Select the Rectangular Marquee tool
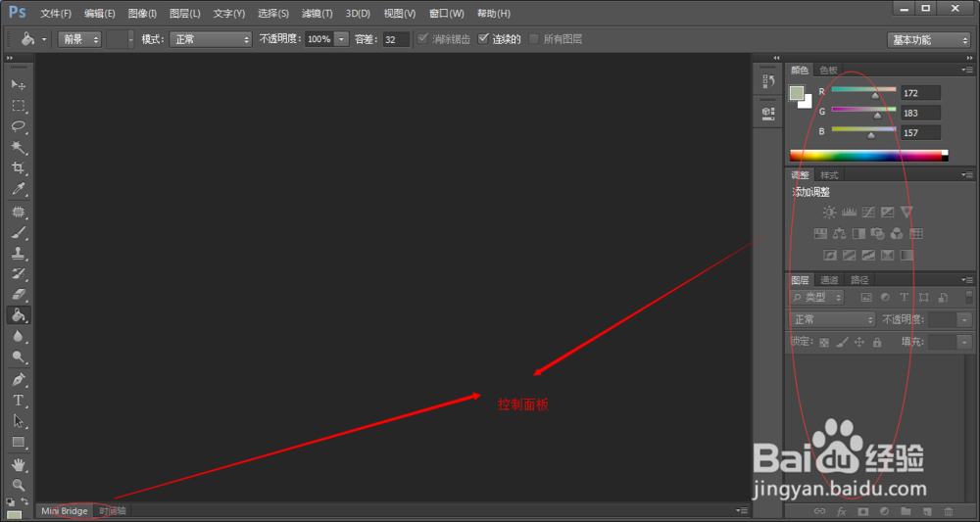The image size is (980, 522). (18, 106)
